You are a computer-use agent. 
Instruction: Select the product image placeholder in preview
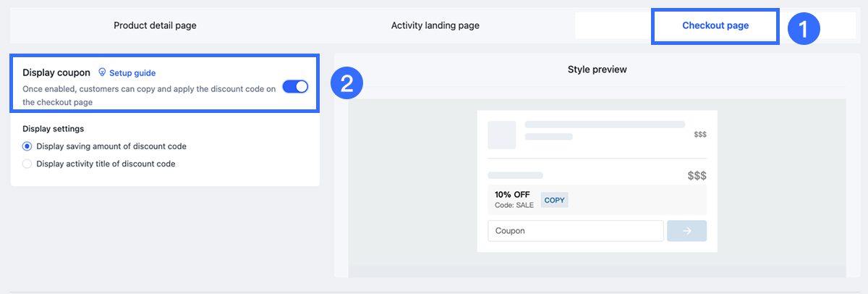pos(501,135)
